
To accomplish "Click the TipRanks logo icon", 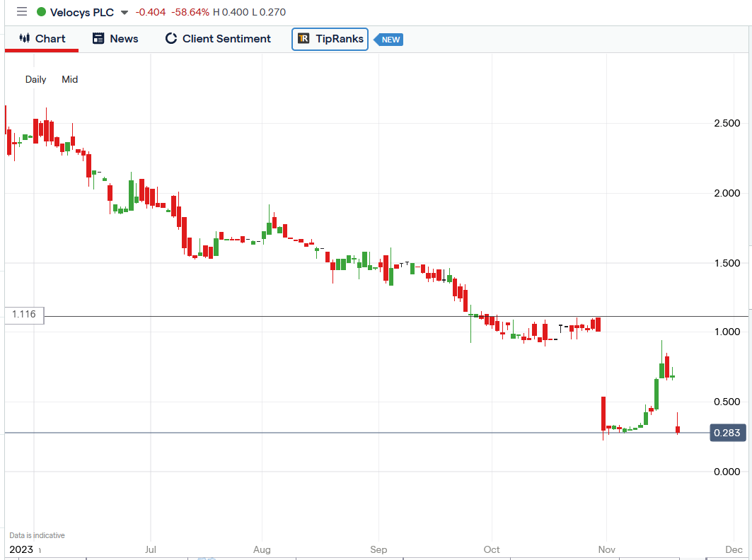I will point(303,38).
